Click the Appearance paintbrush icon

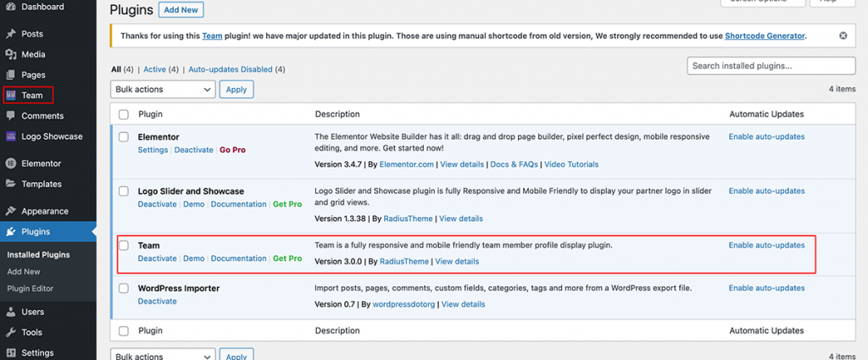pyautogui.click(x=10, y=211)
